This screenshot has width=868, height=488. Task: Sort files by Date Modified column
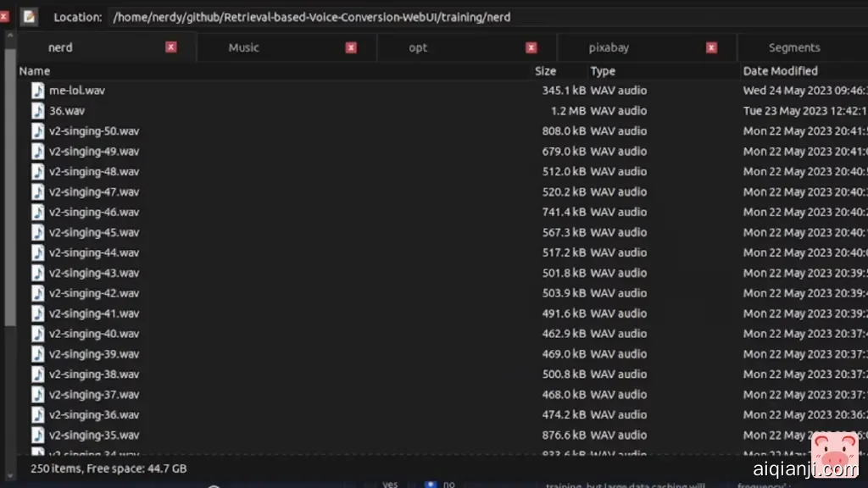(x=780, y=71)
